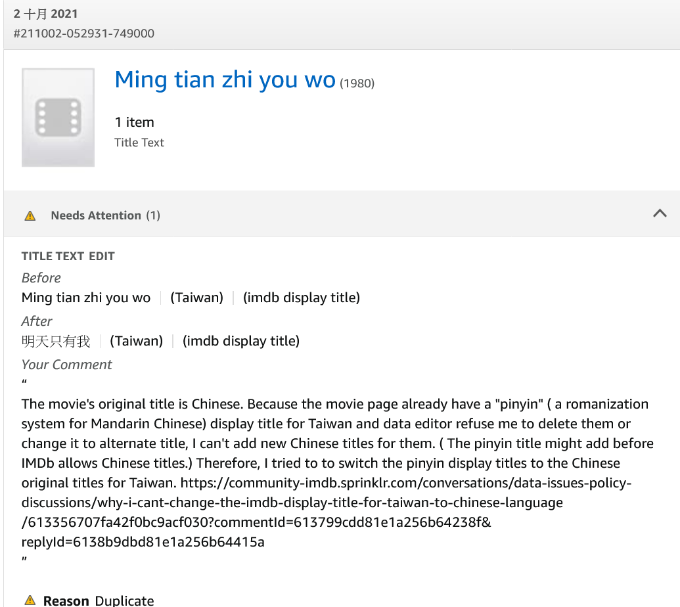Click the submission date 2 十月 2021
Viewport: 680px width, 607px height.
pos(46,14)
